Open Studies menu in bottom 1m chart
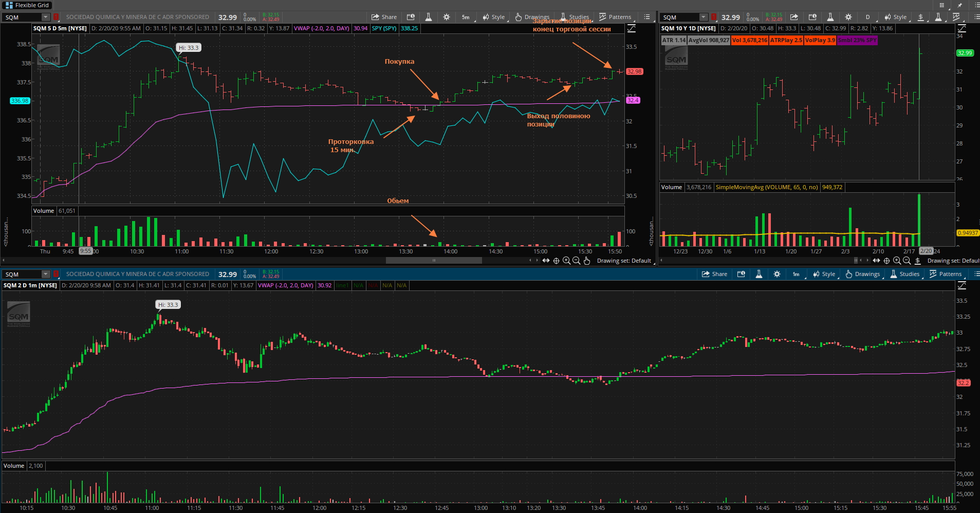Viewport: 980px width, 513px height. 905,274
